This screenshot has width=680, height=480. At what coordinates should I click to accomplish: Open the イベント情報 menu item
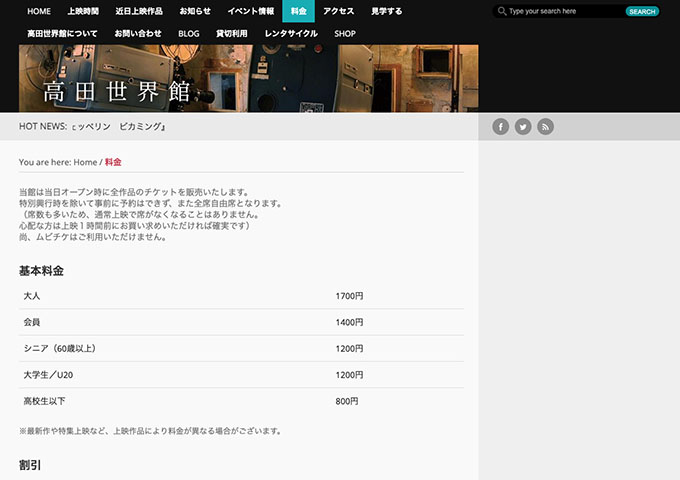[x=251, y=11]
